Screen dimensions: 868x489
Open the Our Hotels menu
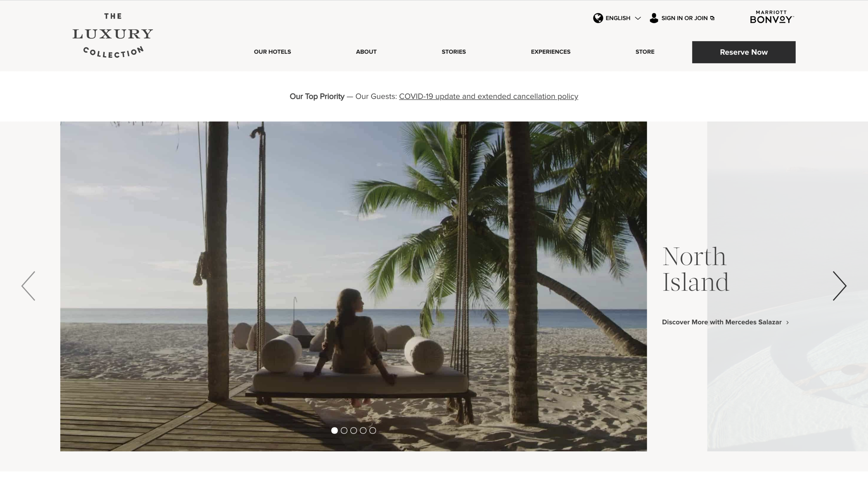pyautogui.click(x=272, y=52)
